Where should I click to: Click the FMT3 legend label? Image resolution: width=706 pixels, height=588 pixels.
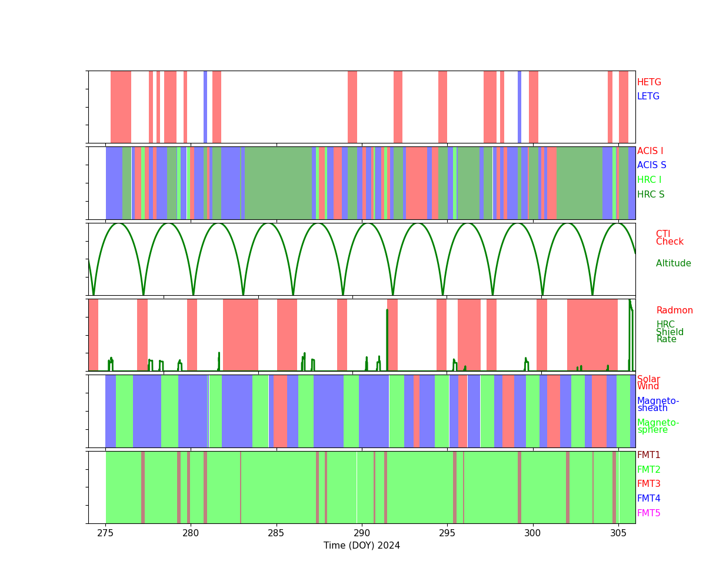(649, 484)
